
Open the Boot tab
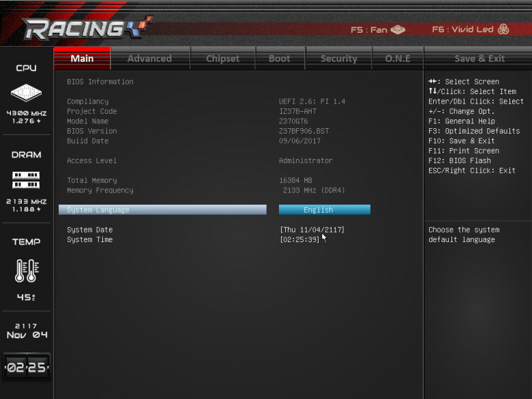(x=280, y=59)
